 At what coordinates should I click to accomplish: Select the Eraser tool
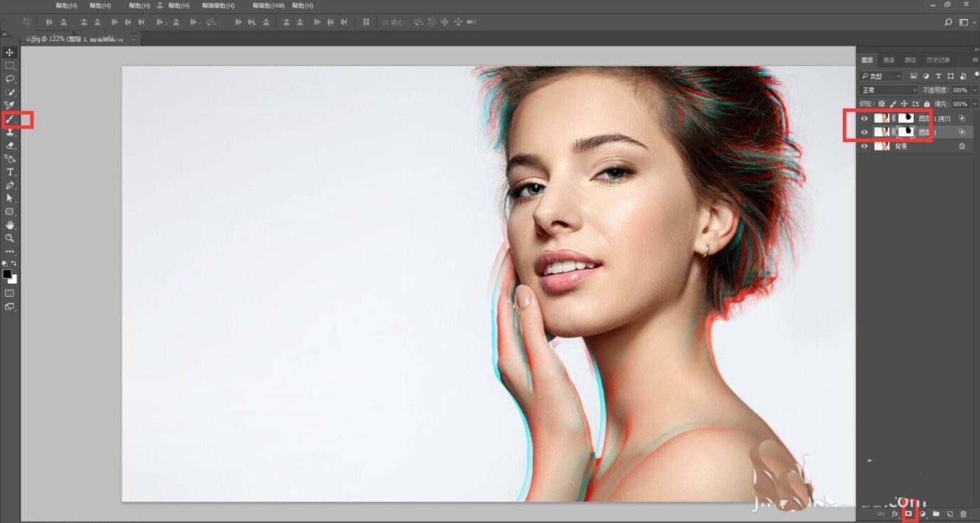pyautogui.click(x=10, y=146)
